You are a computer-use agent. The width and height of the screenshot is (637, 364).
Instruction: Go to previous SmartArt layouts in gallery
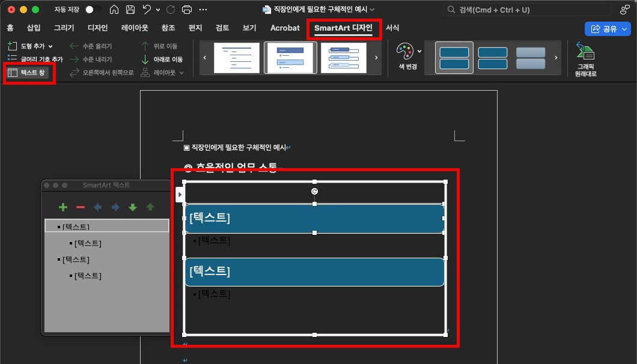pyautogui.click(x=204, y=58)
